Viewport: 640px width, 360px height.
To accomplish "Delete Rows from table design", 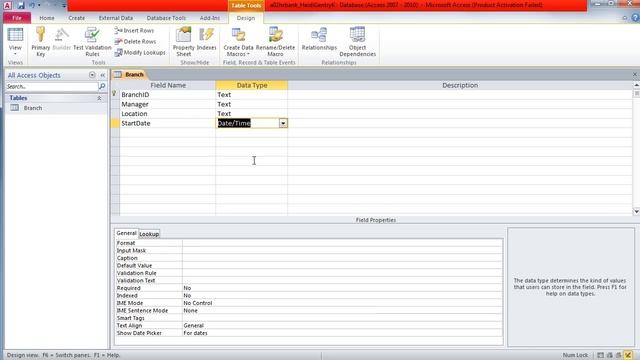I will click(135, 42).
